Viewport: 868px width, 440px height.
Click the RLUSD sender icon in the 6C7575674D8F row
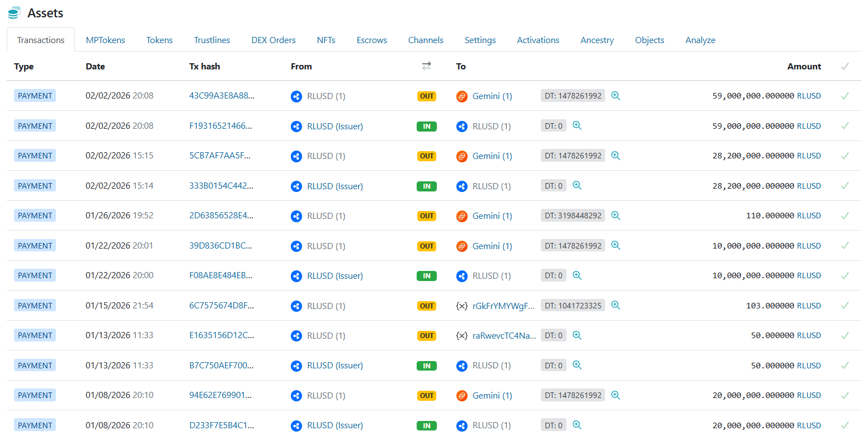tap(296, 306)
